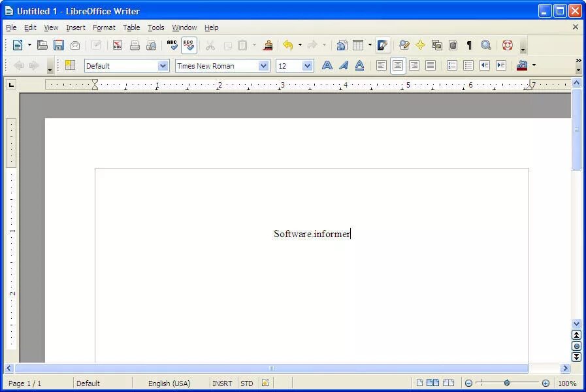Viewport: 586px width, 392px height.
Task: Apply Justified alignment
Action: point(431,65)
